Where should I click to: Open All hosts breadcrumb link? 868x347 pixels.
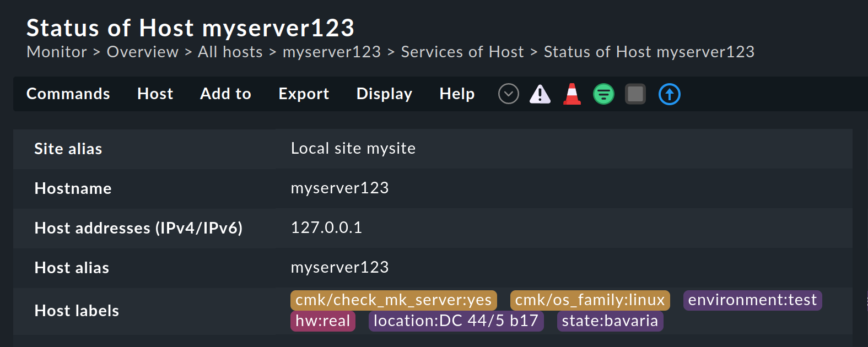point(230,52)
